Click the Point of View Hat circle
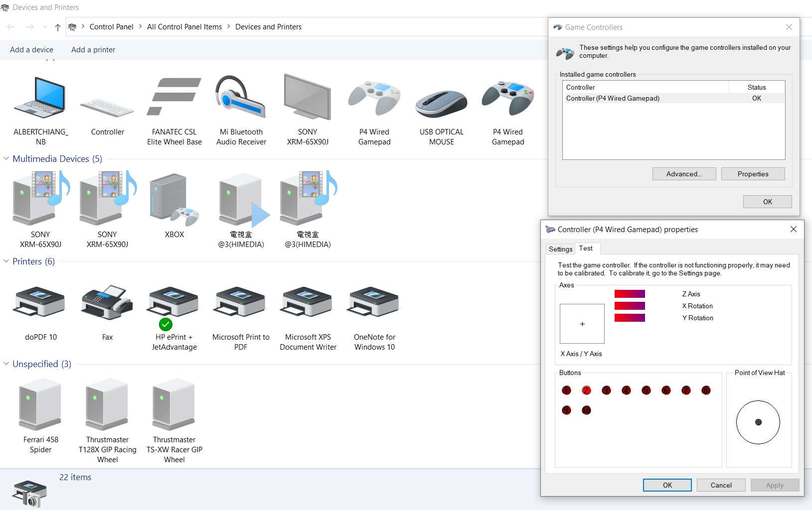The image size is (812, 510). click(x=758, y=422)
